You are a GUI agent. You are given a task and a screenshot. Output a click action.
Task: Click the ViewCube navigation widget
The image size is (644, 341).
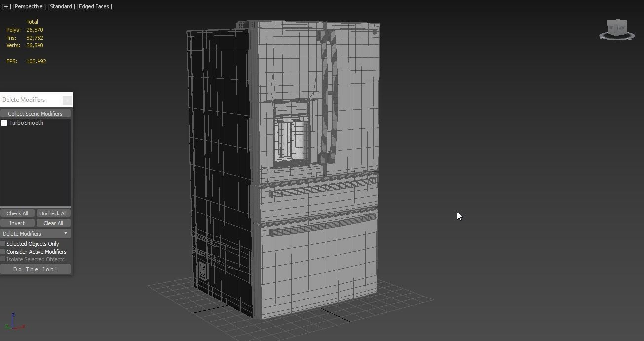[617, 29]
